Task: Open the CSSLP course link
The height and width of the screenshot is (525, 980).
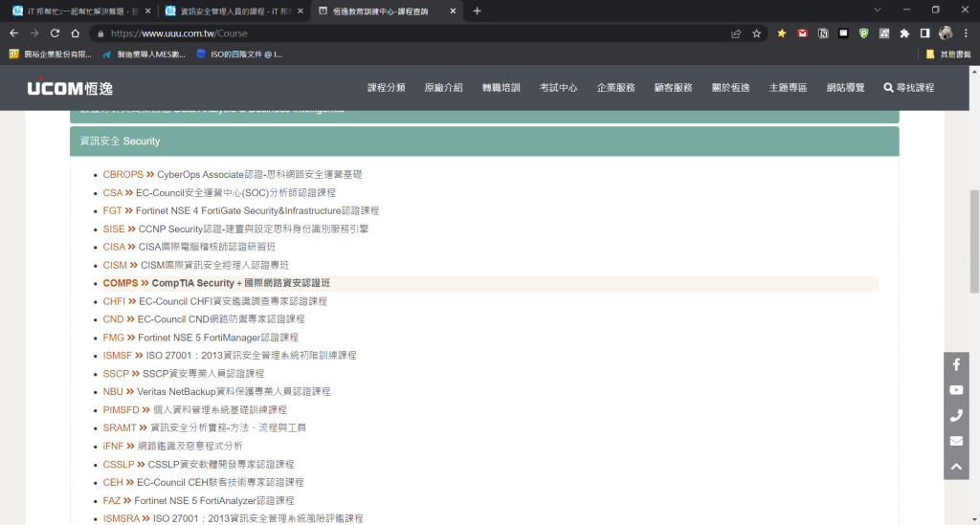Action: click(199, 465)
